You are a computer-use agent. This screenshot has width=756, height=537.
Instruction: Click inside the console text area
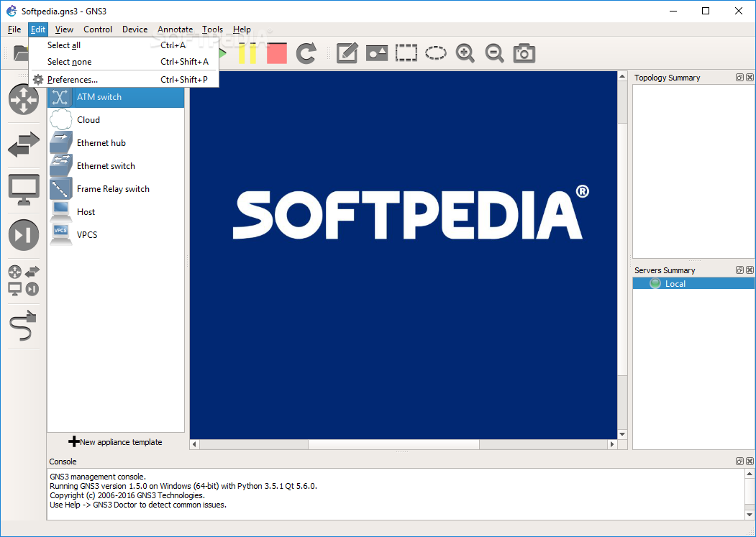coord(396,494)
